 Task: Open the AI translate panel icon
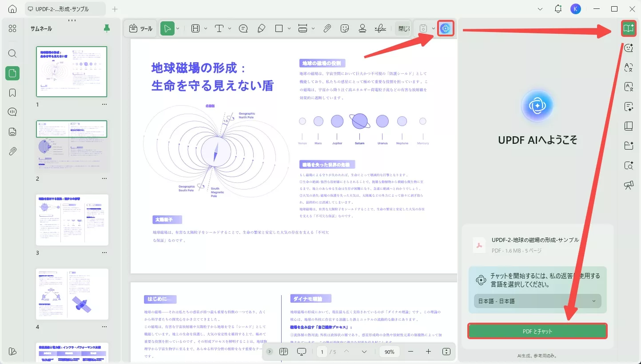click(x=629, y=67)
